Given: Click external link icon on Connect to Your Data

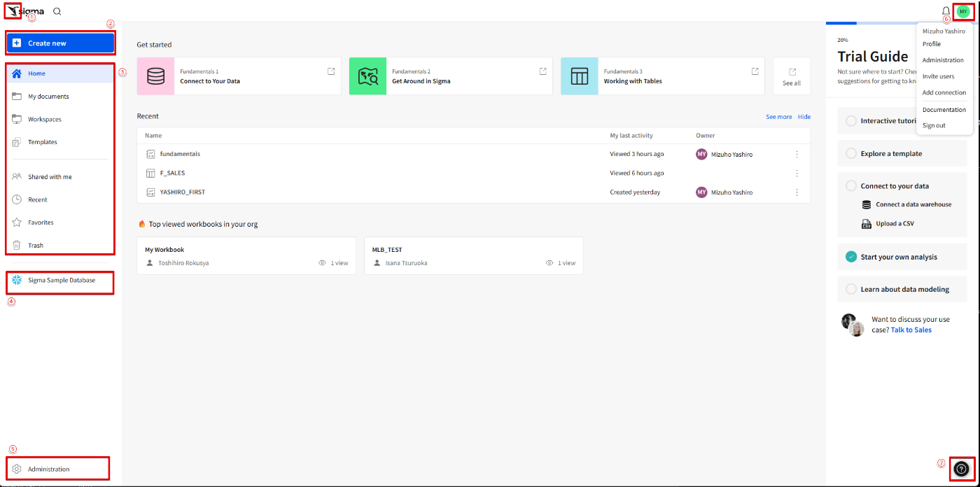Looking at the screenshot, I should (331, 71).
